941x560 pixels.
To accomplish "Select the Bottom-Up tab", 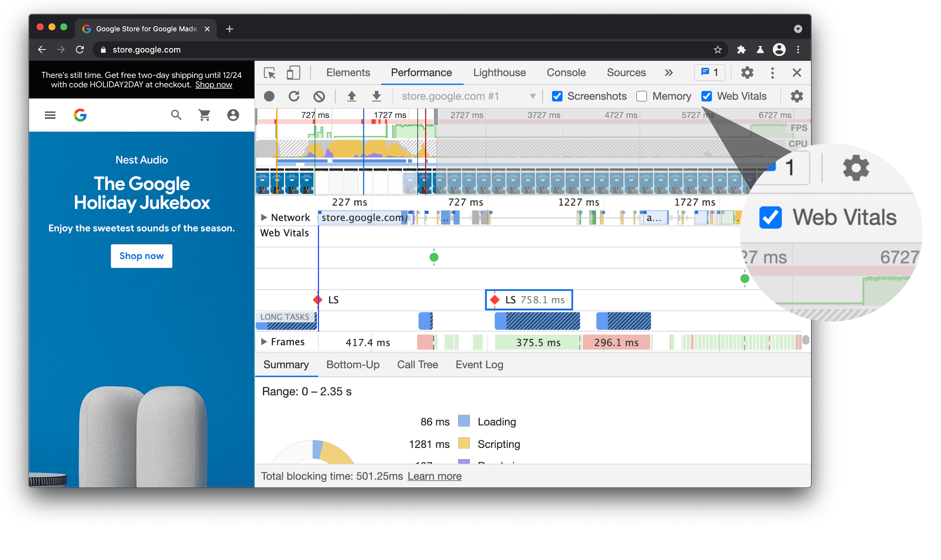I will (x=353, y=365).
